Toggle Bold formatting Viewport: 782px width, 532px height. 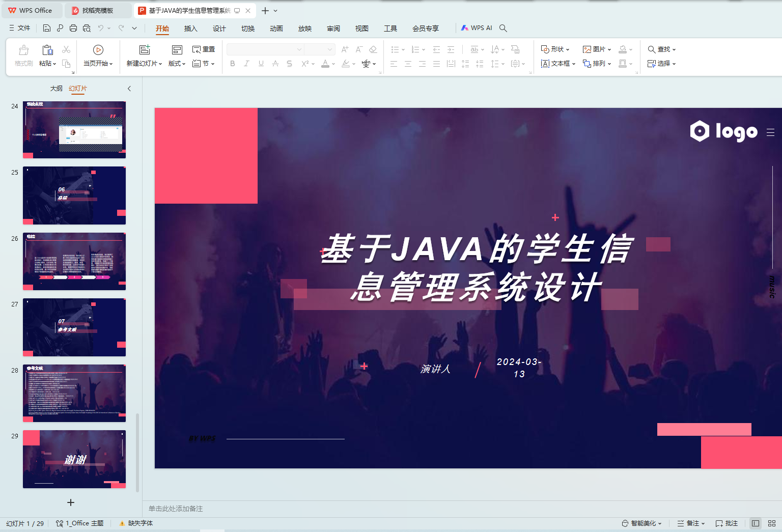[x=233, y=64]
